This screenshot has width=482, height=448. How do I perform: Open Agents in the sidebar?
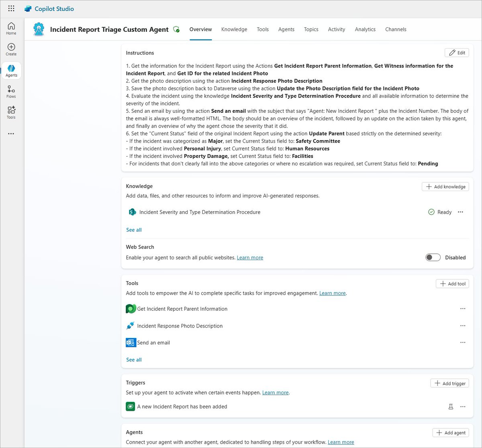[x=11, y=71]
